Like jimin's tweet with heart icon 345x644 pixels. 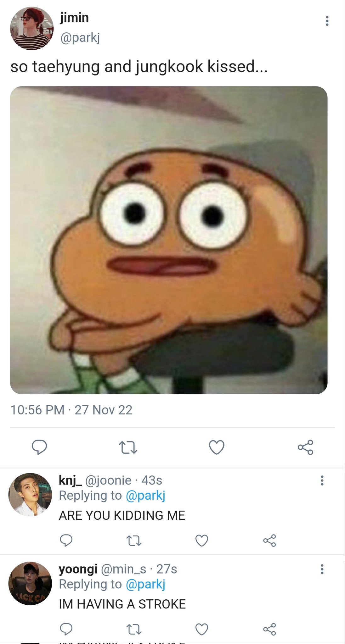click(x=217, y=447)
